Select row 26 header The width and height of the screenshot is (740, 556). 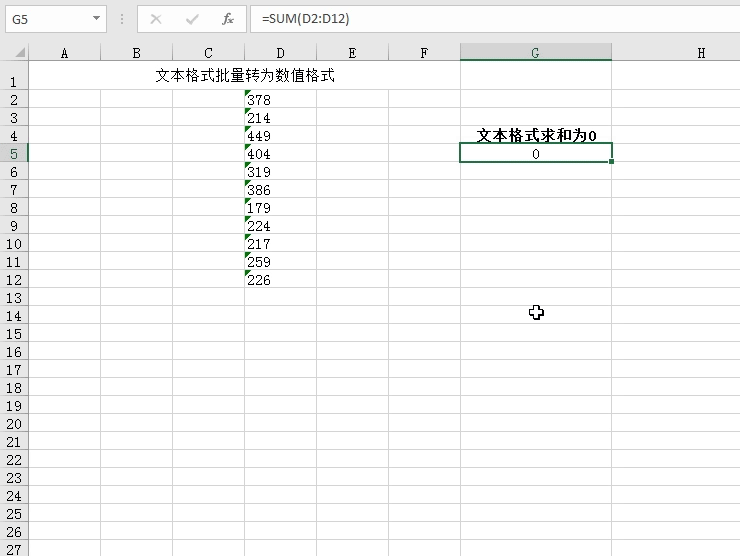(x=14, y=531)
